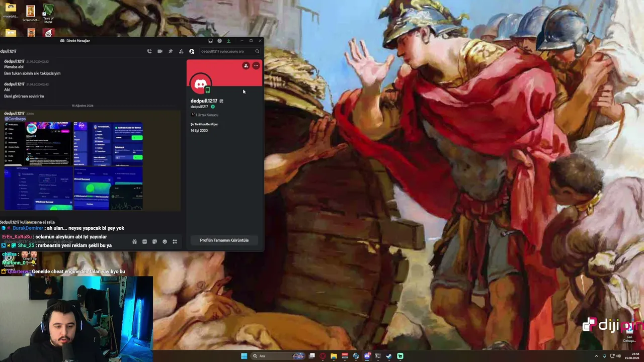This screenshot has width=644, height=362.
Task: Click dedpull1217's Discord avatar in profile panel
Action: 200,84
